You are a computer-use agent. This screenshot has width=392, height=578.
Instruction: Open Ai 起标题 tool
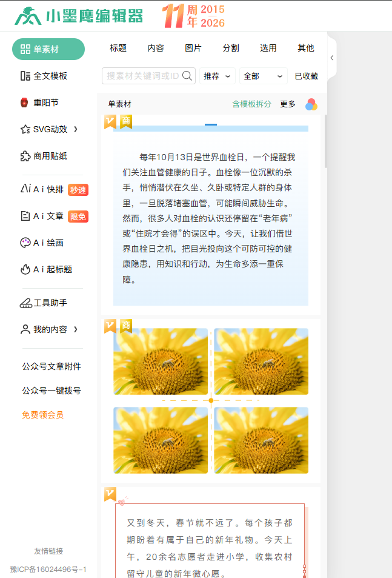tap(53, 269)
